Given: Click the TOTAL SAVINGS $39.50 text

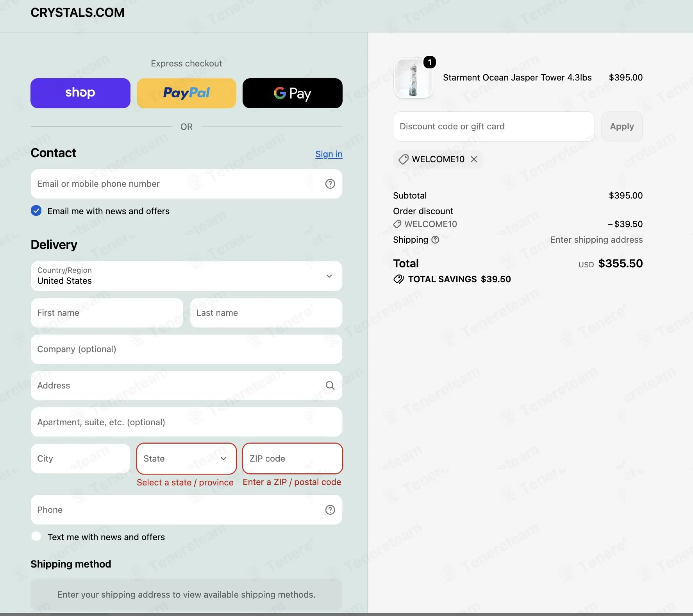Looking at the screenshot, I should tap(459, 279).
